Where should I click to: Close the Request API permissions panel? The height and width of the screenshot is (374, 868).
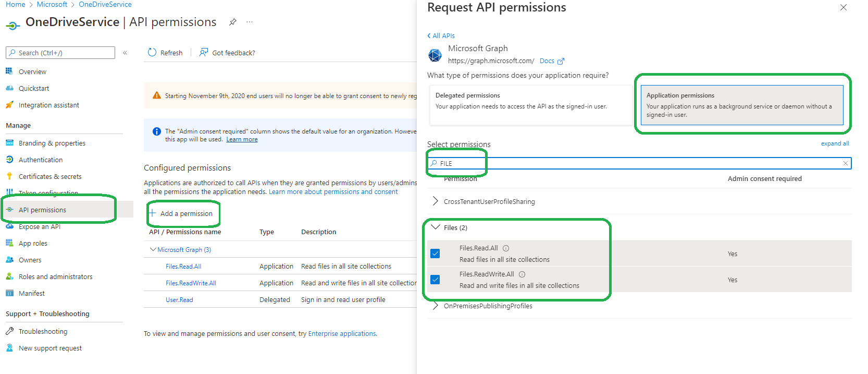coord(844,7)
